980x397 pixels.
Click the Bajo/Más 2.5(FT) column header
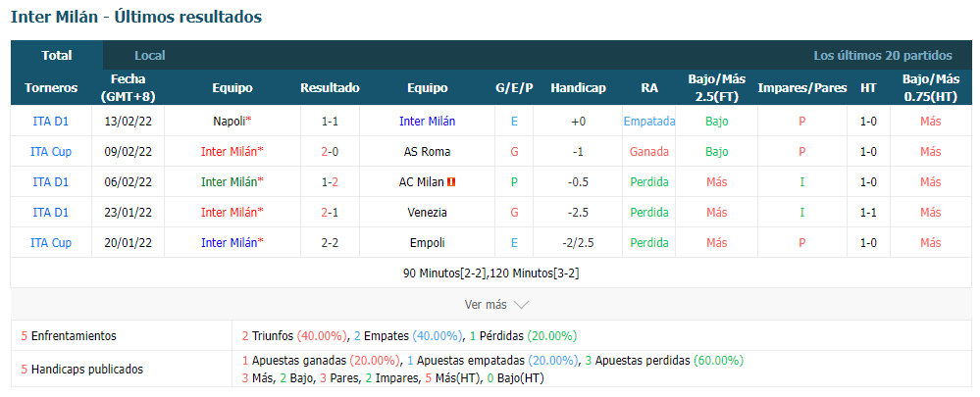point(717,88)
